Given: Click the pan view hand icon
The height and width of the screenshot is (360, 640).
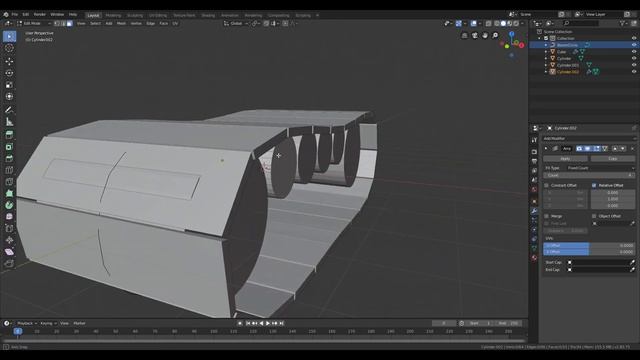Looking at the screenshot, I should [485, 36].
